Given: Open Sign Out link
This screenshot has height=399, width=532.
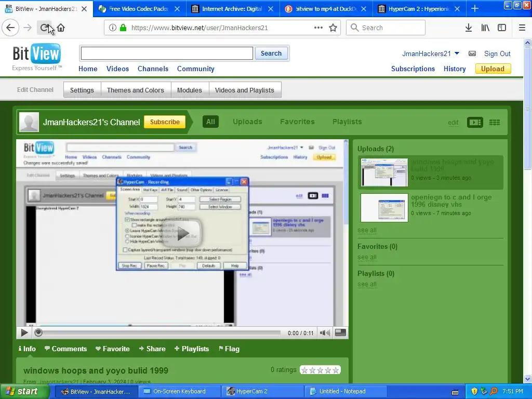Looking at the screenshot, I should pyautogui.click(x=497, y=54).
